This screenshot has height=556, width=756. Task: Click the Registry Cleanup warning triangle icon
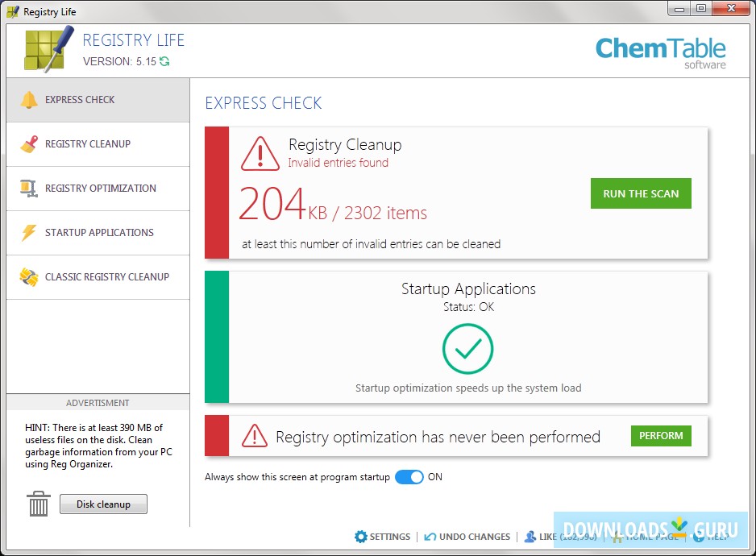[260, 154]
